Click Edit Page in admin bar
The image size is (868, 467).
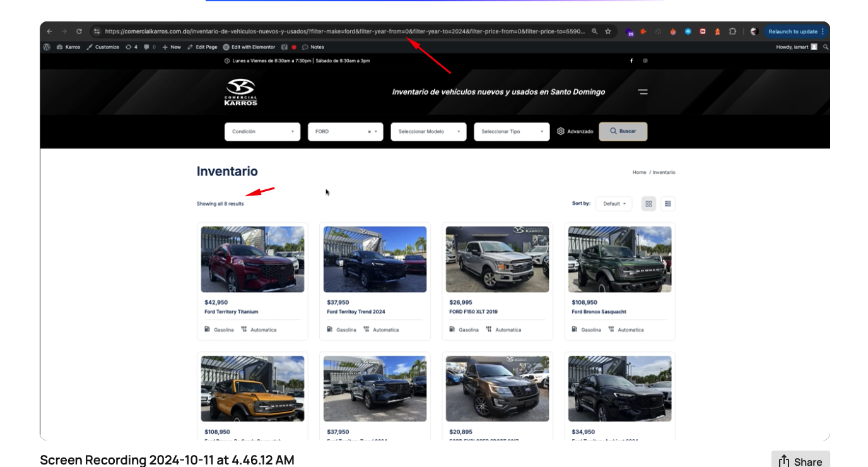coord(202,47)
